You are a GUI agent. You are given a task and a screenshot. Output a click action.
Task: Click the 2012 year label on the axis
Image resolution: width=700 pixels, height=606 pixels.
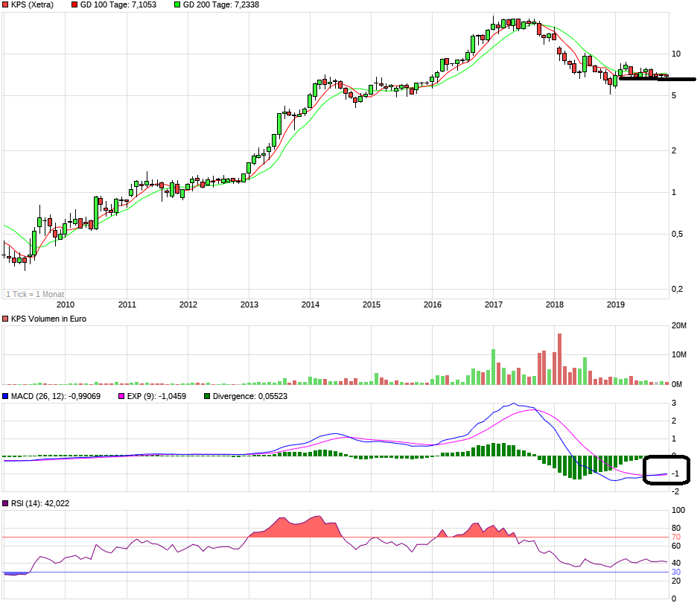pos(188,304)
